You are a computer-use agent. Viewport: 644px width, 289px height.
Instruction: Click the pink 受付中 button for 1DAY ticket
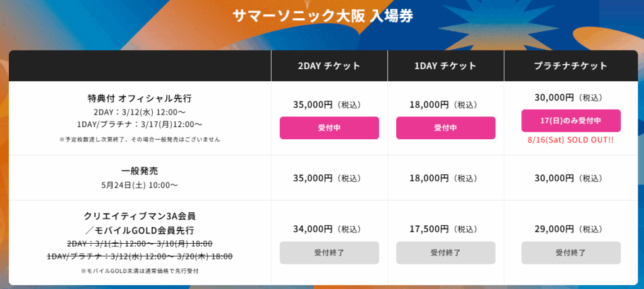[446, 128]
